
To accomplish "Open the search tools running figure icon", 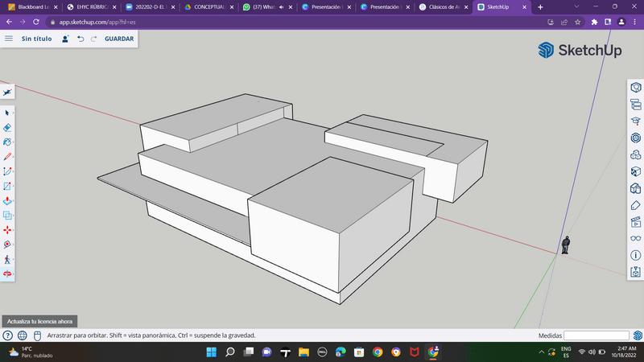I will point(7,93).
